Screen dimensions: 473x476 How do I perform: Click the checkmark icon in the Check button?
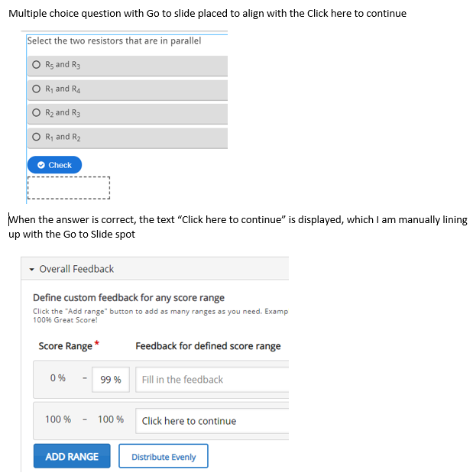click(x=41, y=165)
